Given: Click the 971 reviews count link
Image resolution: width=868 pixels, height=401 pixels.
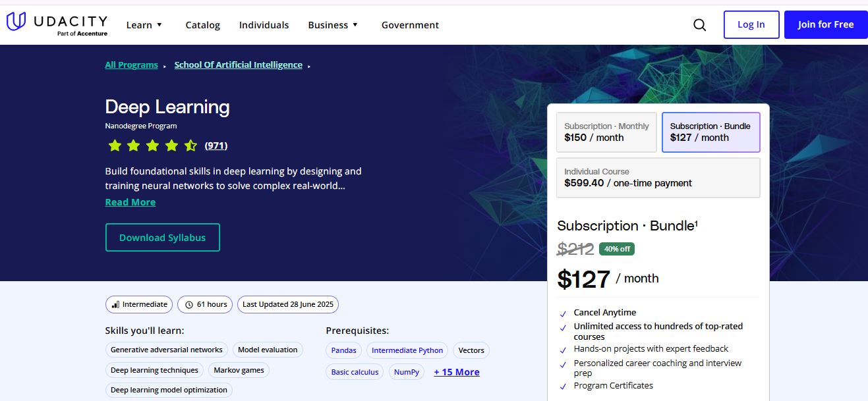Looking at the screenshot, I should click(215, 145).
